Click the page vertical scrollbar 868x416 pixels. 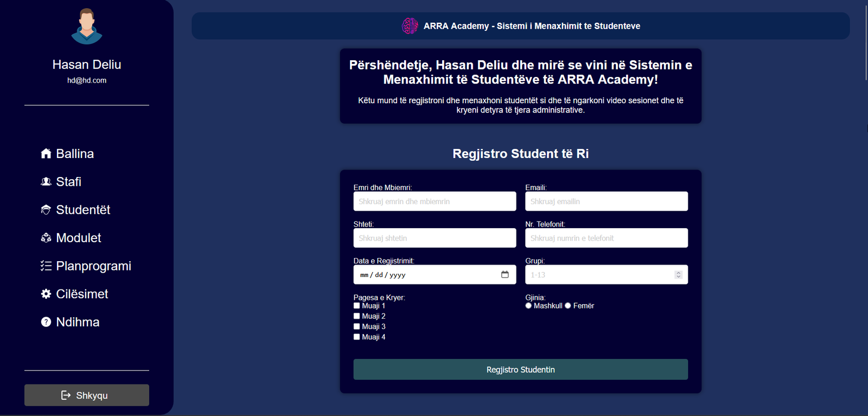pyautogui.click(x=866, y=43)
